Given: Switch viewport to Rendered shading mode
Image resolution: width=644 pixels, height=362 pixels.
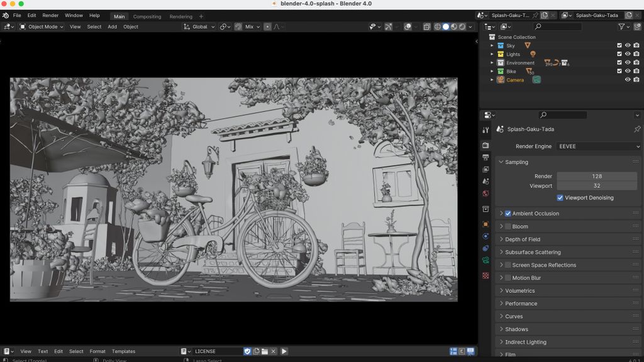Looking at the screenshot, I should (x=462, y=27).
